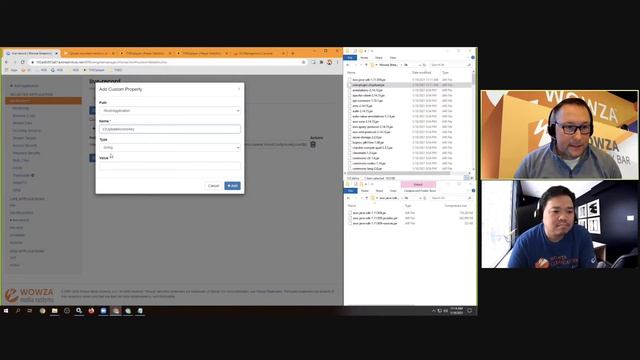Open the Path dropdown in Add Custom Property

pyautogui.click(x=170, y=111)
